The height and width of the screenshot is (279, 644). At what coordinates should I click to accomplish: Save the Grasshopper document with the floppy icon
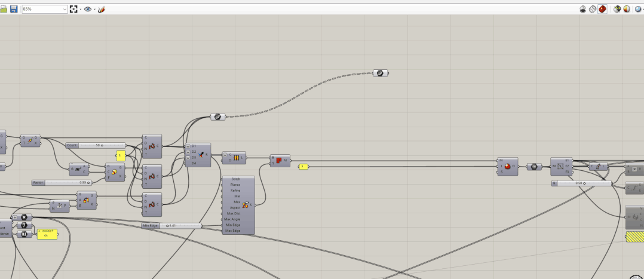[x=14, y=9]
